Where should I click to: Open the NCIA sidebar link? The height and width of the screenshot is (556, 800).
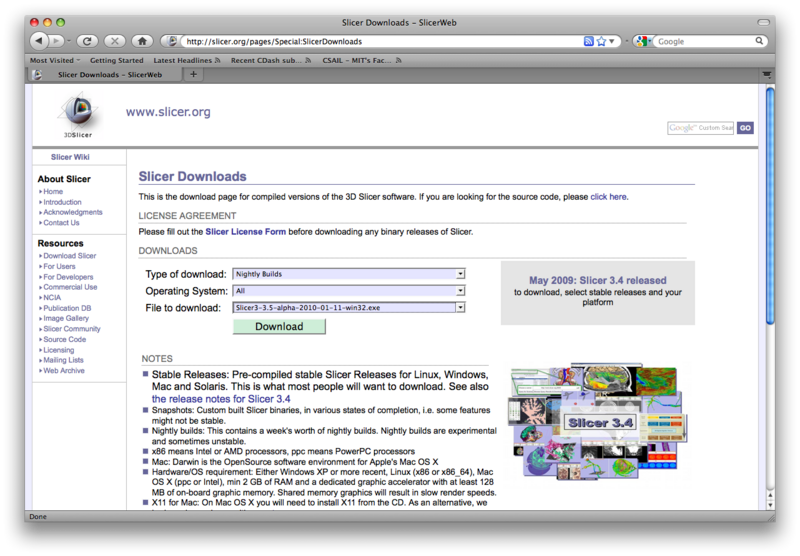coord(52,297)
